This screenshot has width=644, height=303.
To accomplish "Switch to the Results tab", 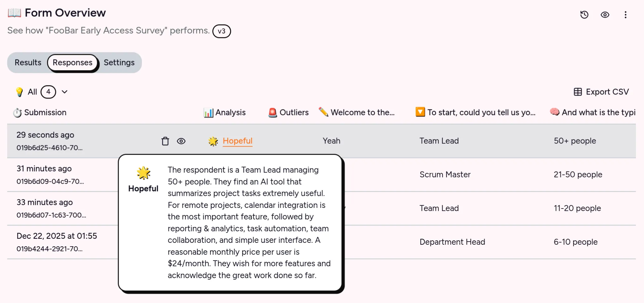I will pos(28,63).
